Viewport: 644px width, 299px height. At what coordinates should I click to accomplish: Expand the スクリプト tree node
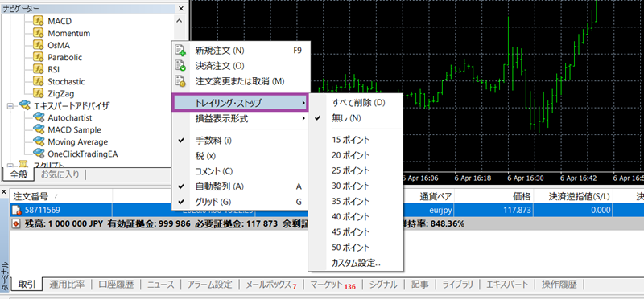click(x=10, y=166)
